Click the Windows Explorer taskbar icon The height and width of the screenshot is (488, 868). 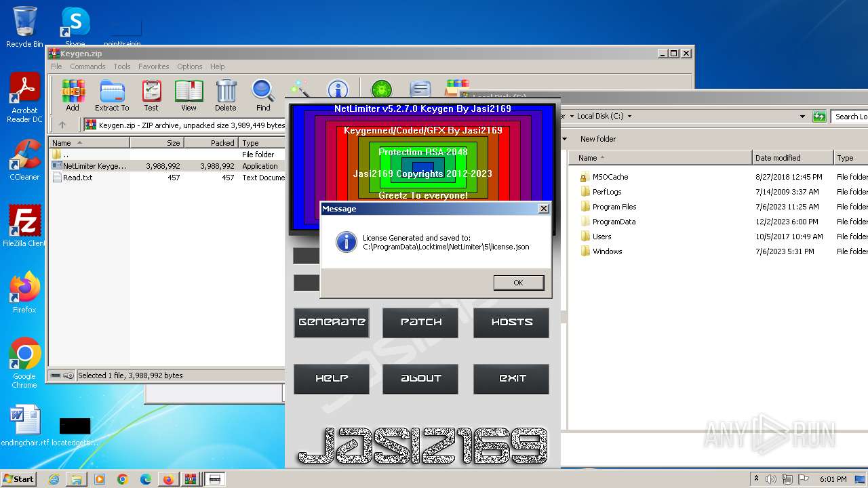[x=77, y=479]
